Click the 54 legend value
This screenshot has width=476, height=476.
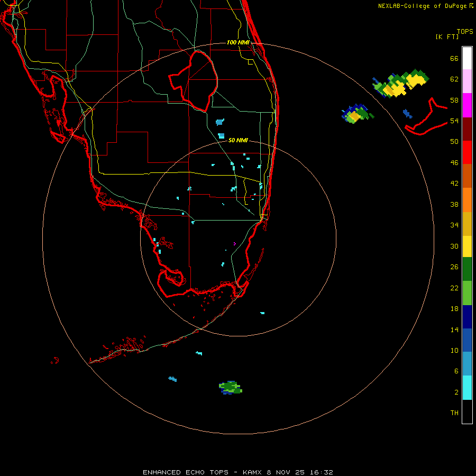[x=454, y=121]
